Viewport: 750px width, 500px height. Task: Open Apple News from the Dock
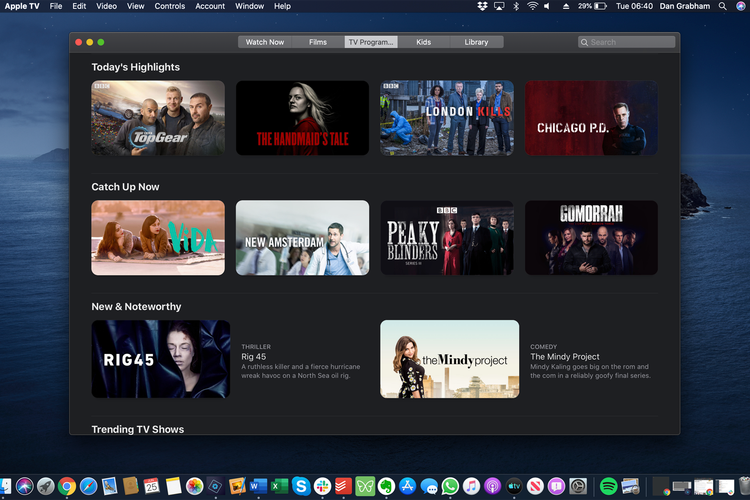535,487
